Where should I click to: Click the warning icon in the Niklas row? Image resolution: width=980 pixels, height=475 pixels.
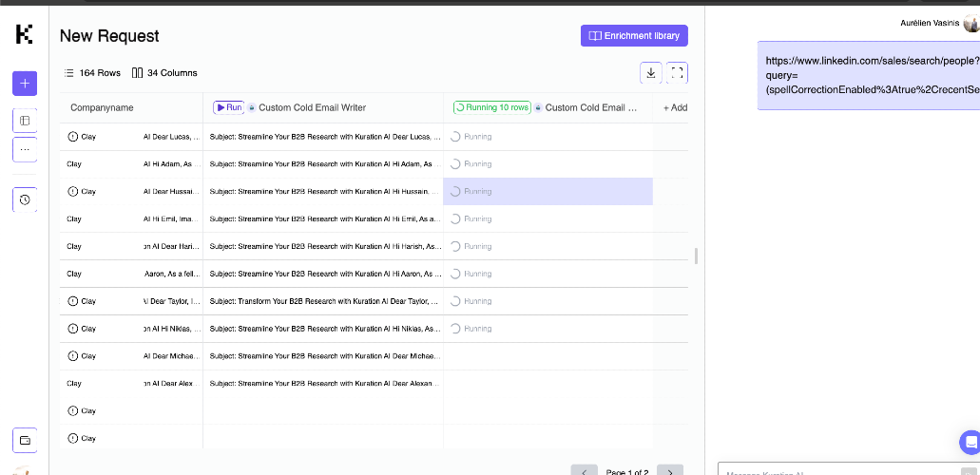(72, 329)
